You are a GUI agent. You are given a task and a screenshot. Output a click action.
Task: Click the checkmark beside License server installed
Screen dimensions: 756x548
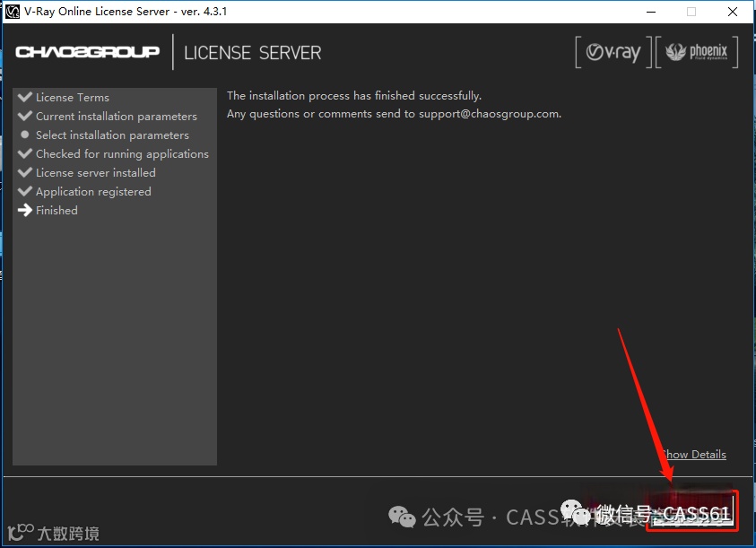click(x=24, y=171)
